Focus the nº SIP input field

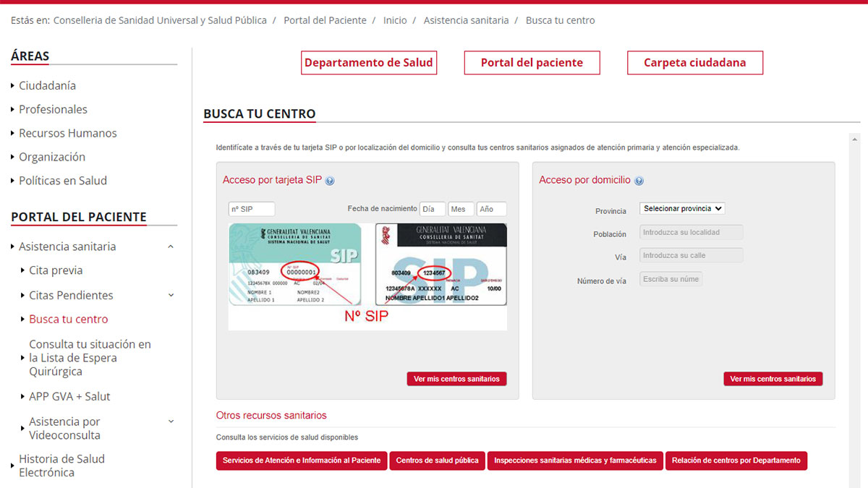click(x=251, y=209)
